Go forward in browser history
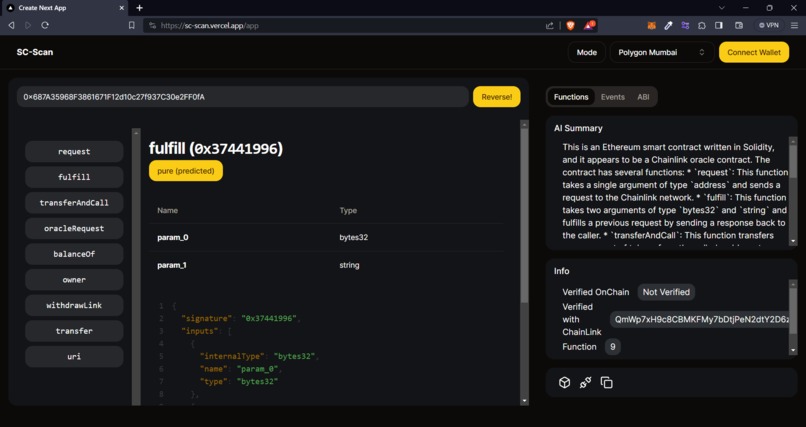Viewport: 806px width, 427px height. pyautogui.click(x=28, y=25)
